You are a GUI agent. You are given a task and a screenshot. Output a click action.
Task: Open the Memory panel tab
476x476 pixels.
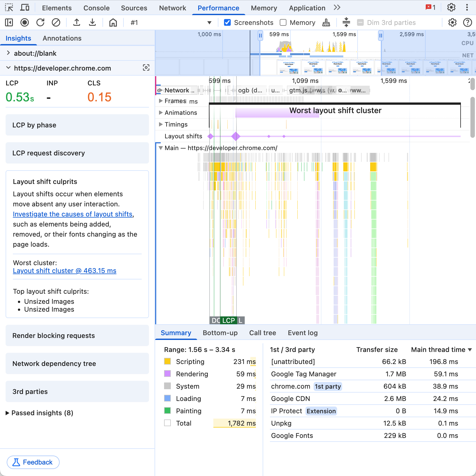(263, 8)
